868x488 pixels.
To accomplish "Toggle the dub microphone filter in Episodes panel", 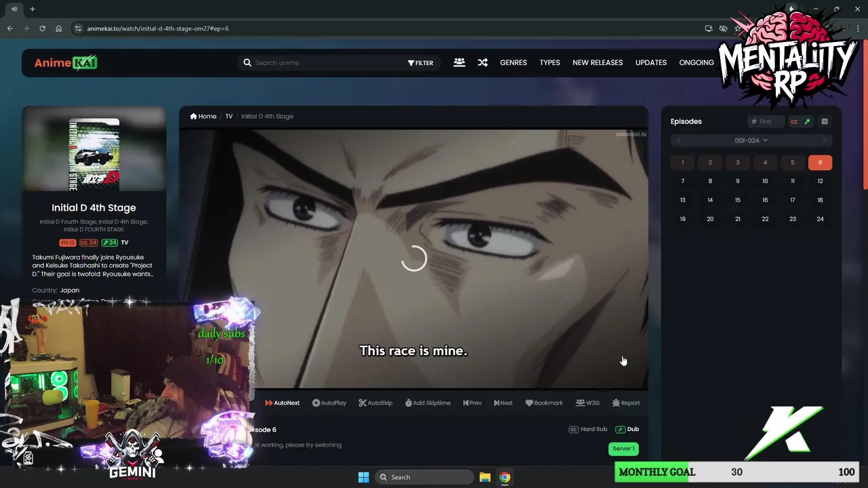I will pyautogui.click(x=807, y=121).
